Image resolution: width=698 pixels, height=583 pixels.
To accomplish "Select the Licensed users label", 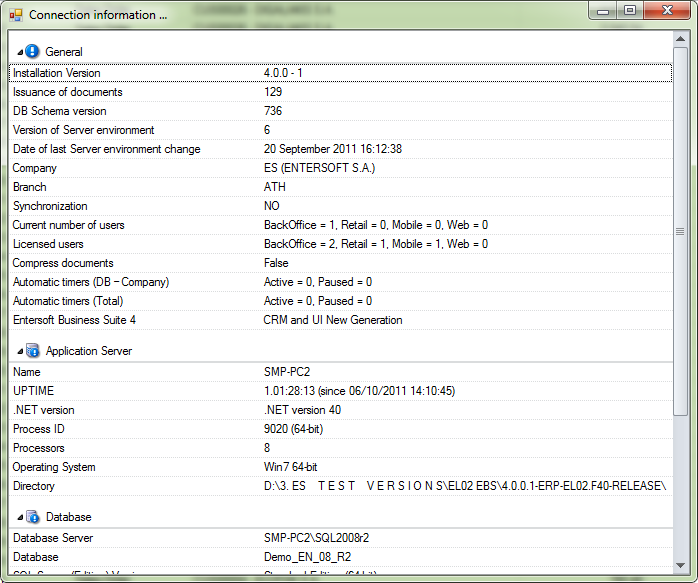I will 48,244.
